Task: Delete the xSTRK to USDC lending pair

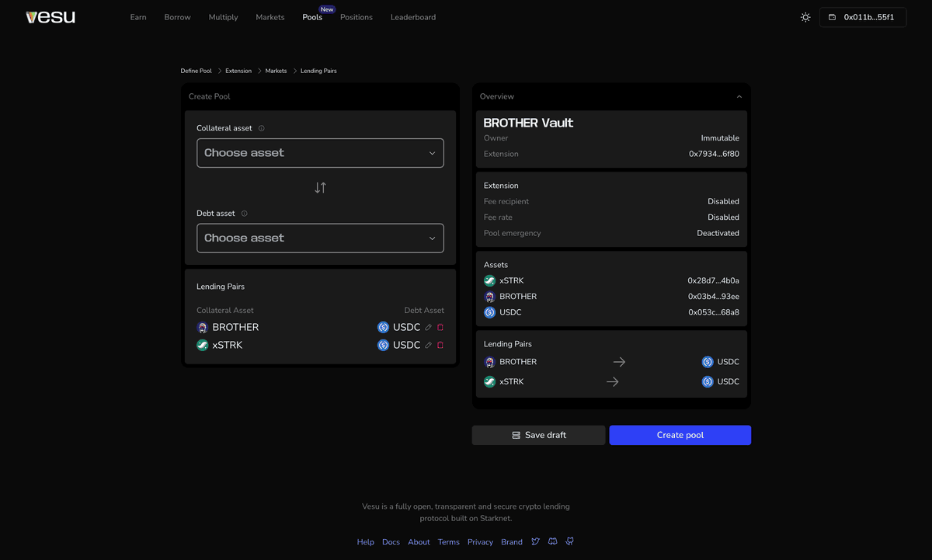Action: (x=440, y=345)
